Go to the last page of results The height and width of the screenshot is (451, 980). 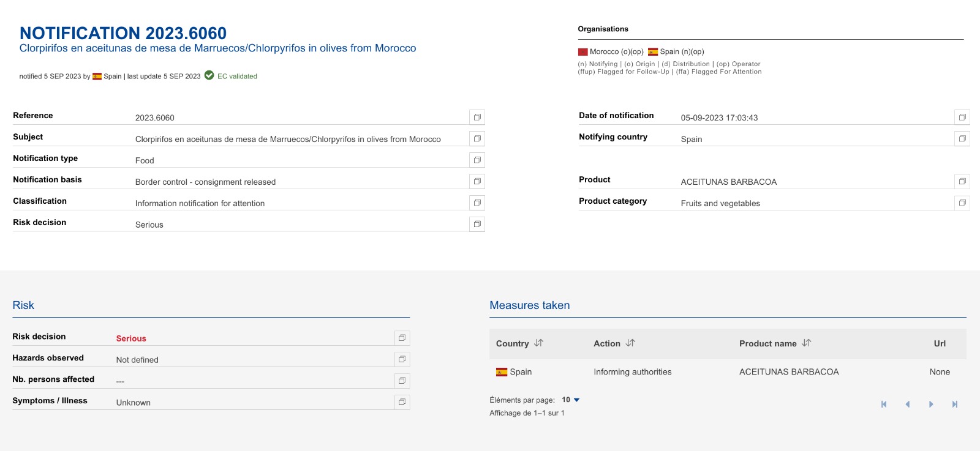(954, 404)
